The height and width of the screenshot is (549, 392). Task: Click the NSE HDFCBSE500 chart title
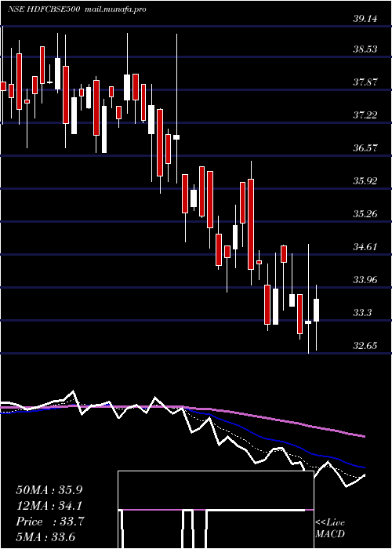coord(45,9)
